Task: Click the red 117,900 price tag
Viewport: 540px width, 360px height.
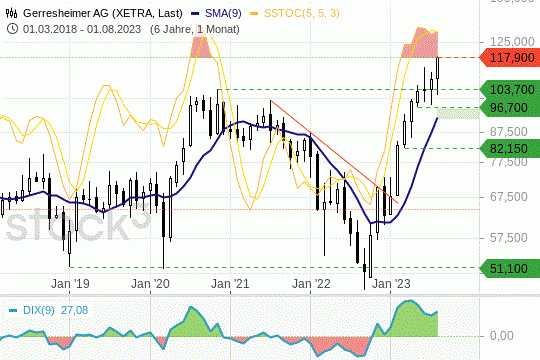Action: click(x=509, y=58)
